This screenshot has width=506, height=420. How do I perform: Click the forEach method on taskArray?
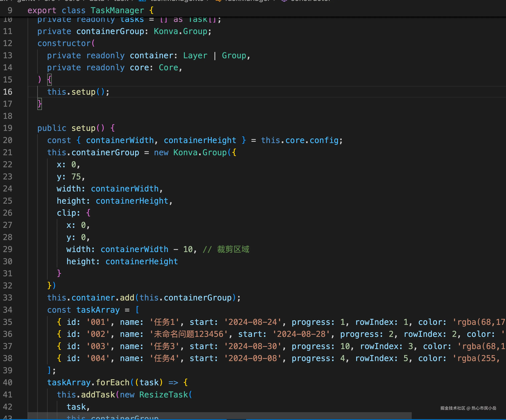(x=113, y=382)
